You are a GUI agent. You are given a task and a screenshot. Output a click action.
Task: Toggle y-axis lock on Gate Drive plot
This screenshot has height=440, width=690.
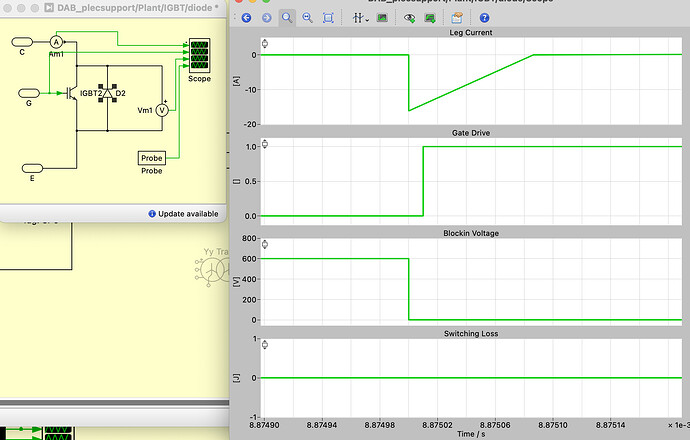click(x=265, y=144)
